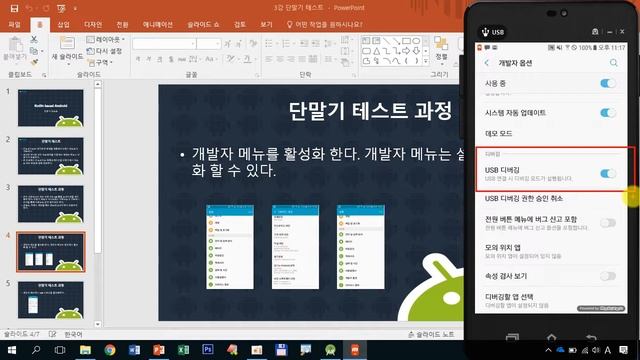
Task: Open the clipboard group dialog launcher
Action: pyautogui.click(x=44, y=75)
